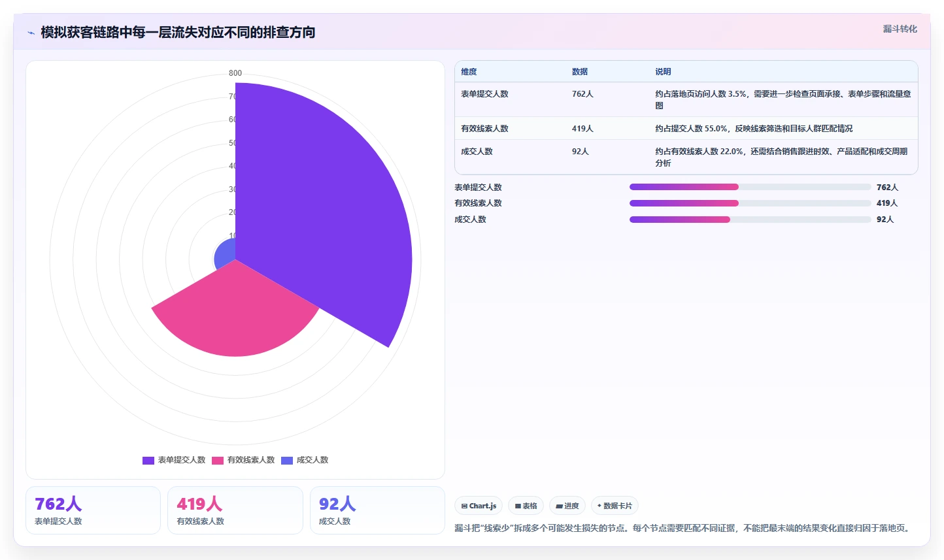This screenshot has width=944, height=560.
Task: Select the 进度 tag chip
Action: (x=567, y=506)
